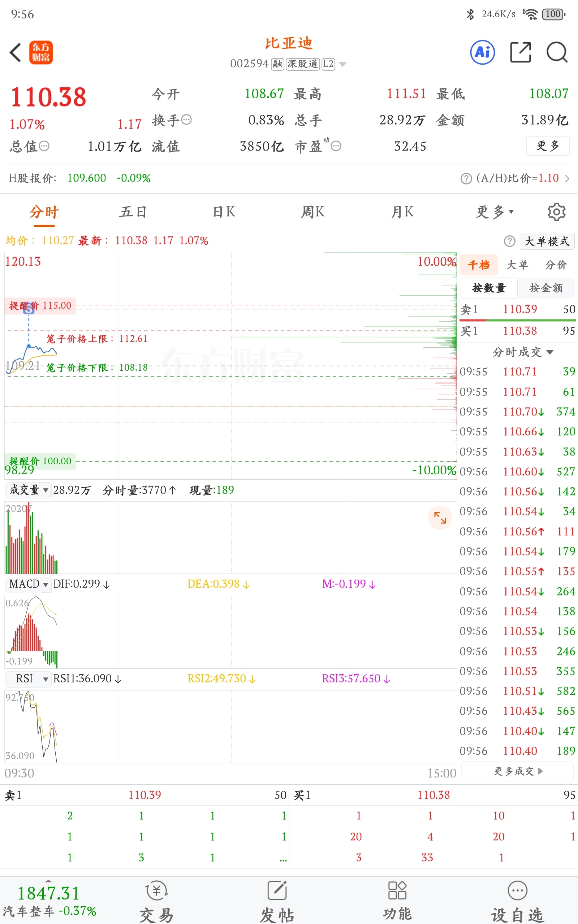Open the RSI indicator dropdown

coord(28,679)
